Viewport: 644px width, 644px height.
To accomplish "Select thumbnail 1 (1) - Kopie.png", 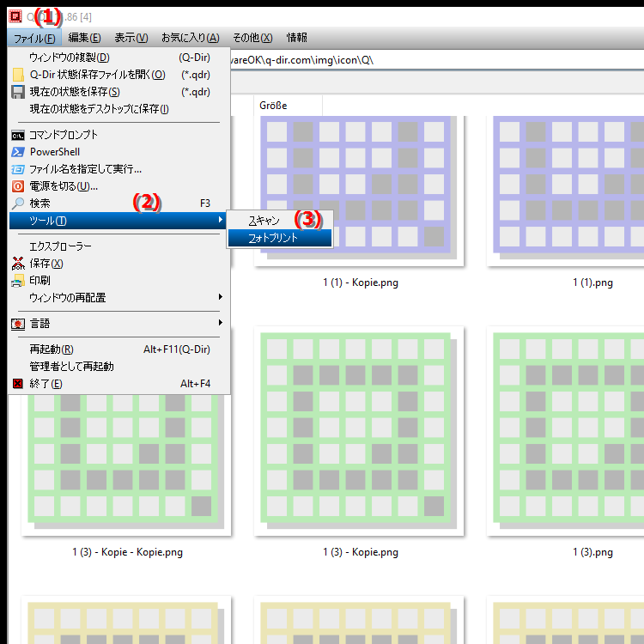I will (359, 191).
